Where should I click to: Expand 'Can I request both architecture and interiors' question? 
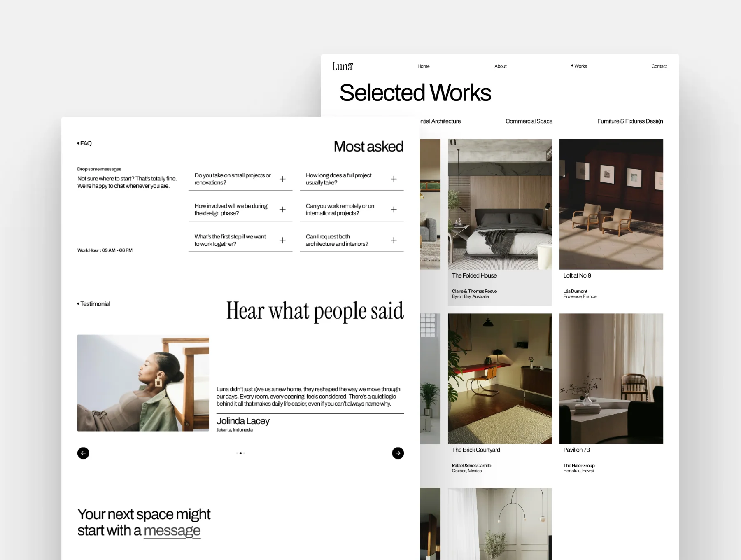352,240
